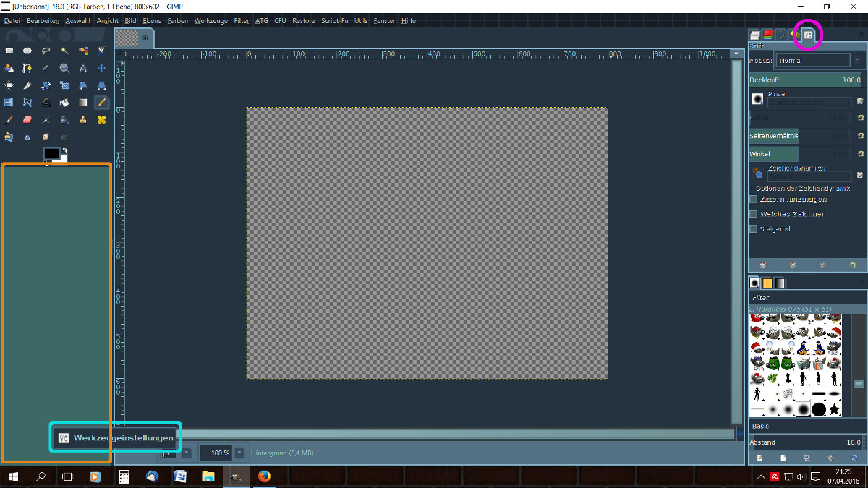Image resolution: width=868 pixels, height=488 pixels.
Task: Open the Windows Start menu
Action: [13, 476]
